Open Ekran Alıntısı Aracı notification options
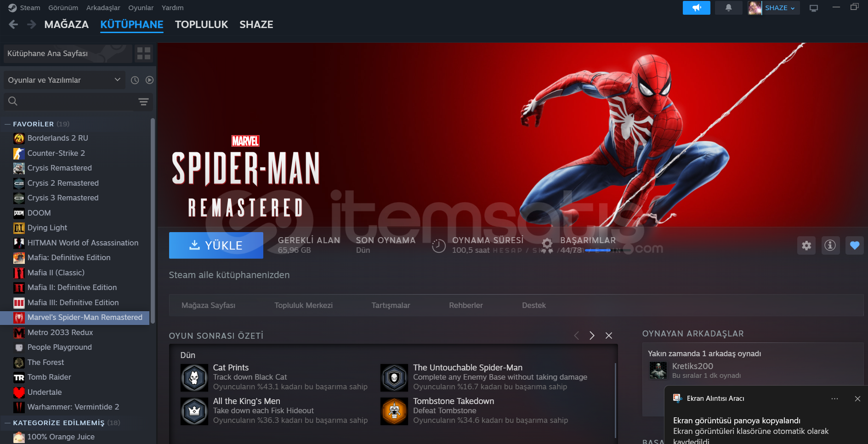868x444 pixels. [834, 398]
